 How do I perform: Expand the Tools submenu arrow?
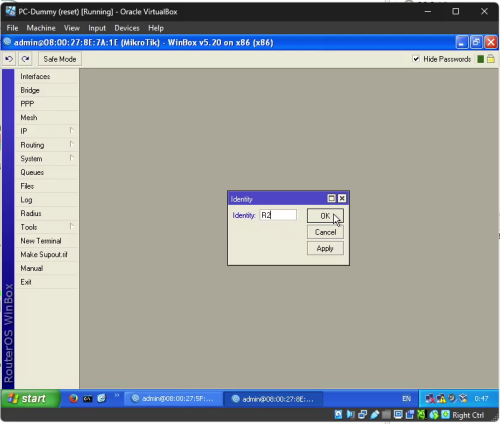point(71,226)
